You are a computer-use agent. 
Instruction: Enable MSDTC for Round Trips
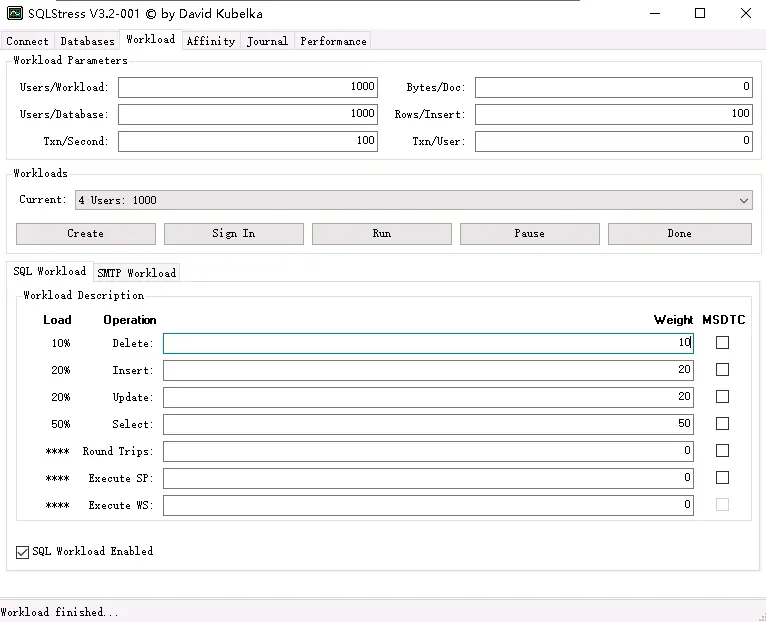coord(723,450)
